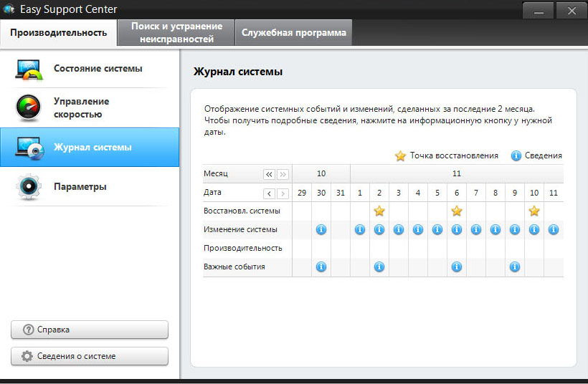Go to previous date with left arrow
The height and width of the screenshot is (384, 588).
tap(269, 193)
